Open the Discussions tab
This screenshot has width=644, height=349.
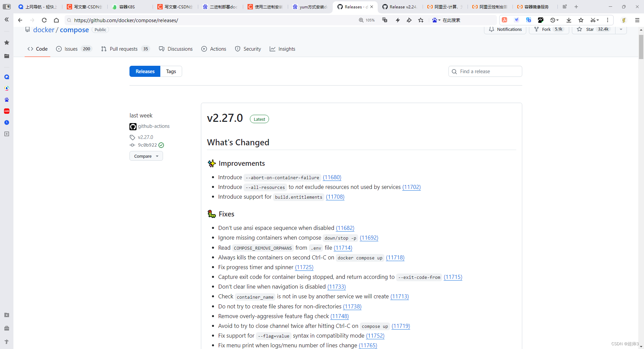point(176,49)
